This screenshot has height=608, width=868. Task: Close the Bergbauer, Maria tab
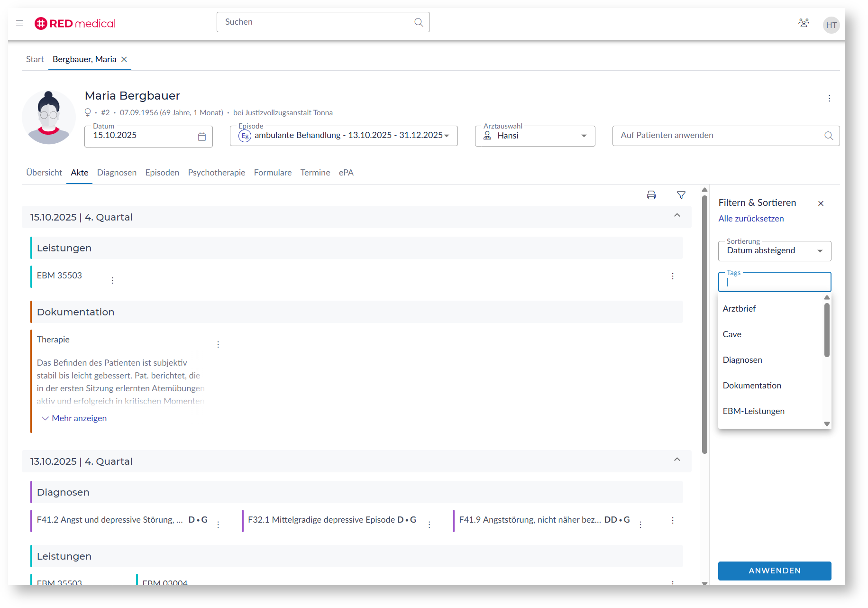click(124, 59)
